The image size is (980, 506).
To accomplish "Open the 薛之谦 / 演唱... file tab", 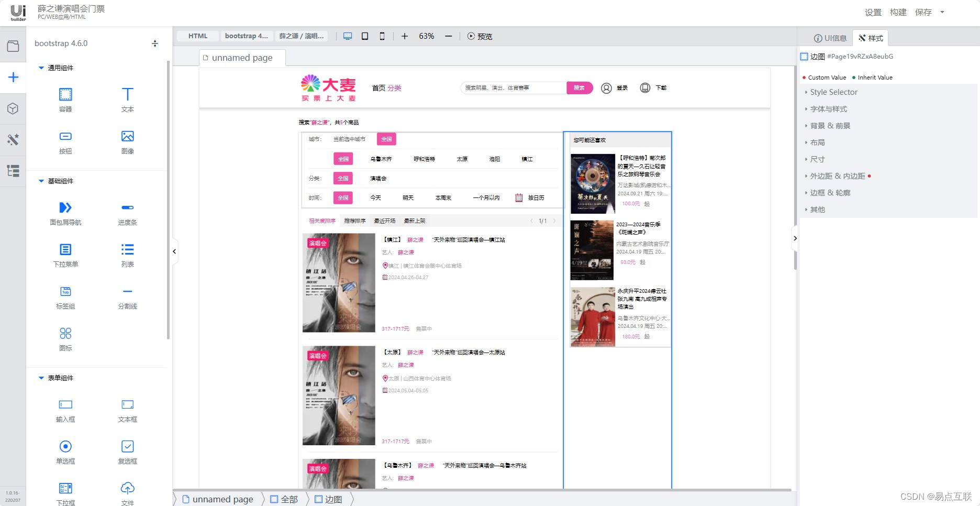I will coord(302,36).
